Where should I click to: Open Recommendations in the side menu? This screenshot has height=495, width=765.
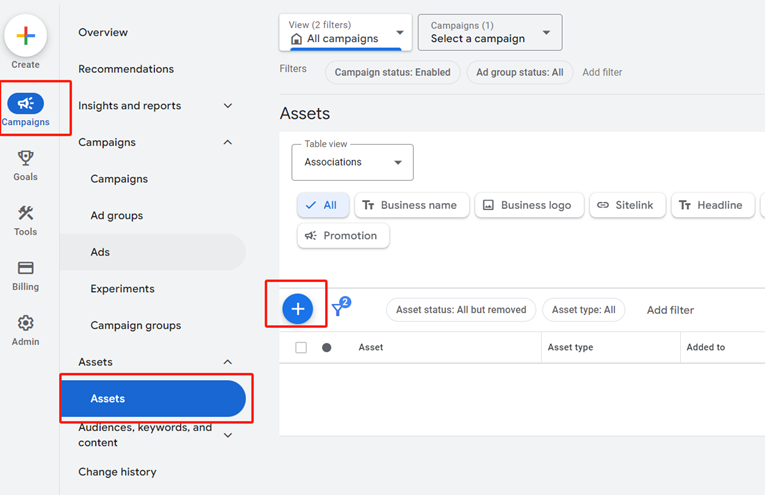click(126, 69)
